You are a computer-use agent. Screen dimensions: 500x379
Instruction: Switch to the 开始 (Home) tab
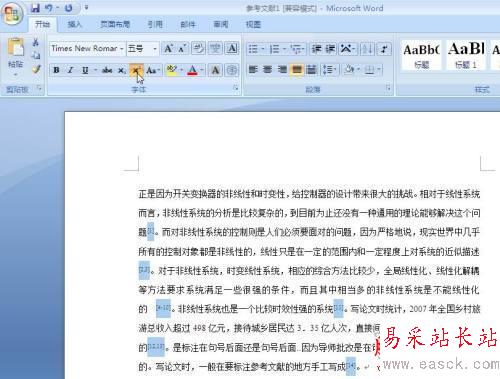click(42, 24)
